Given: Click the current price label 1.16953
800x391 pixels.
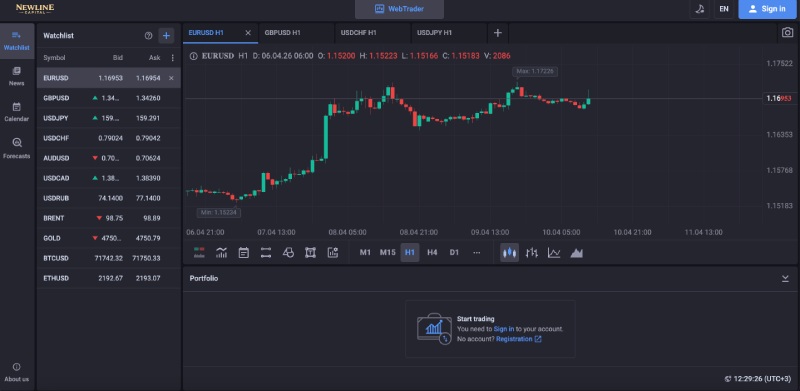Looking at the screenshot, I should point(779,98).
